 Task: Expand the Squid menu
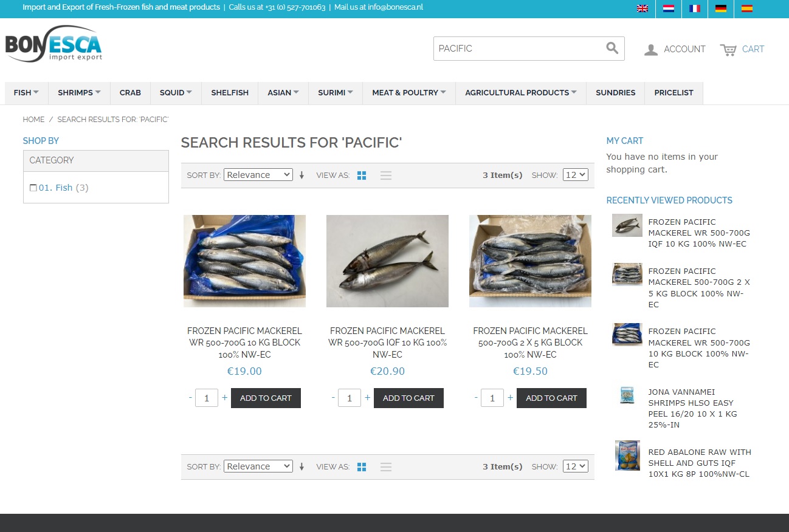pos(176,93)
